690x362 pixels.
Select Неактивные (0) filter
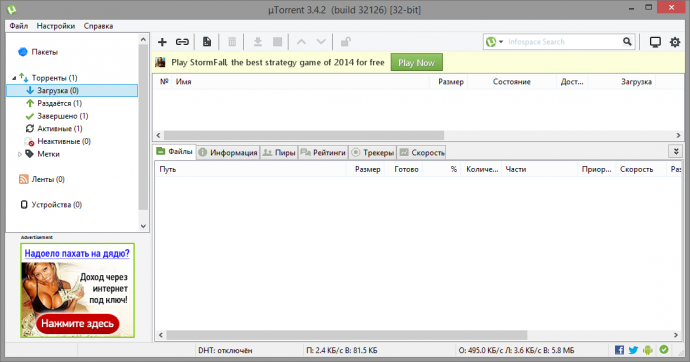pyautogui.click(x=64, y=141)
